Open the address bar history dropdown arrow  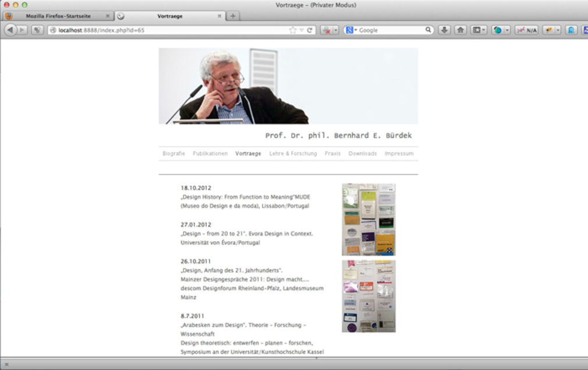[301, 30]
